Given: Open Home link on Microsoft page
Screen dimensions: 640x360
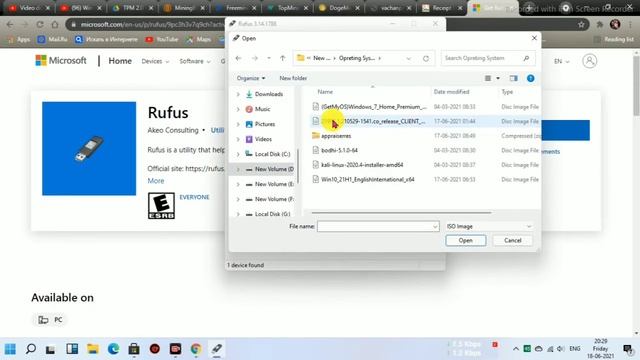Looking at the screenshot, I should click(120, 61).
